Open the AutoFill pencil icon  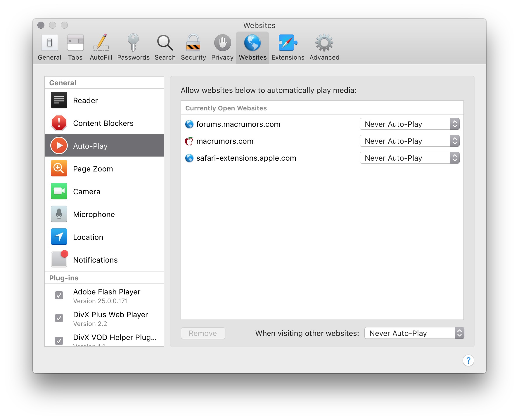click(x=101, y=43)
